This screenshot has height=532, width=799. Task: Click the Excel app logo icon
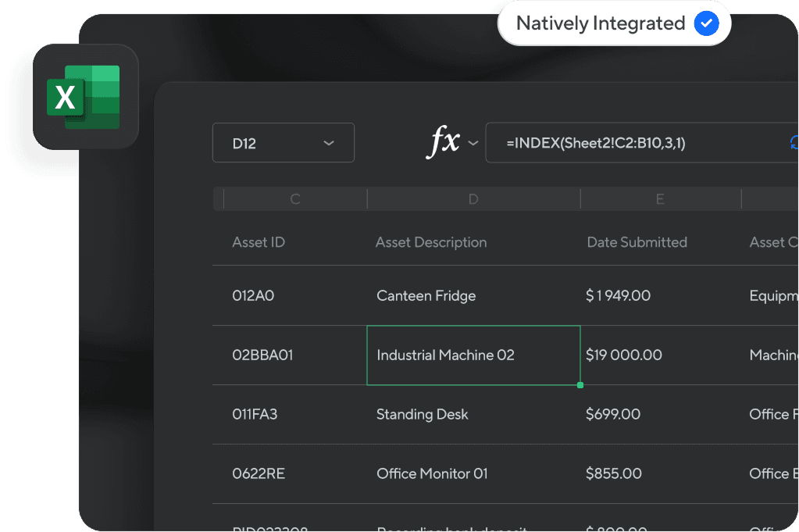pos(86,97)
